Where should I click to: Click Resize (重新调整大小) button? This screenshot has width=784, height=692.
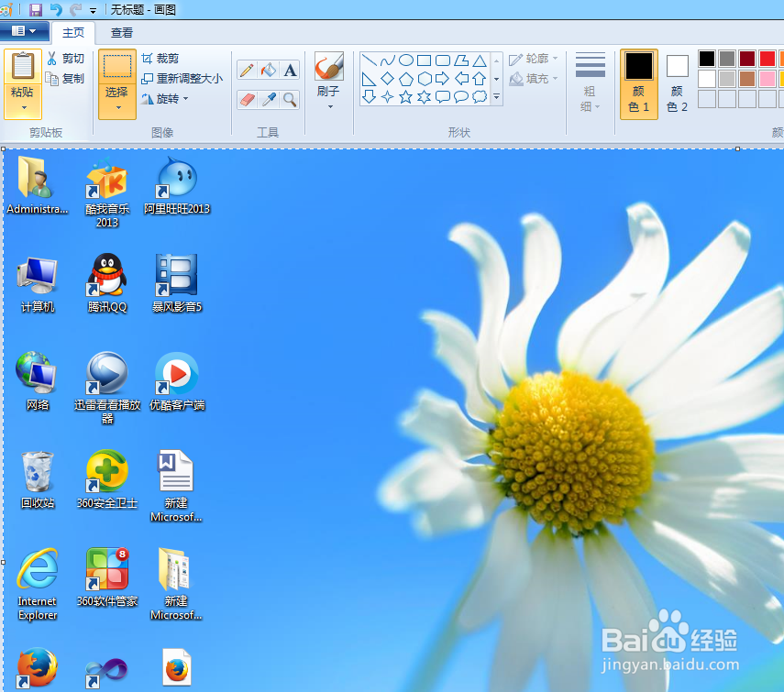tap(182, 79)
